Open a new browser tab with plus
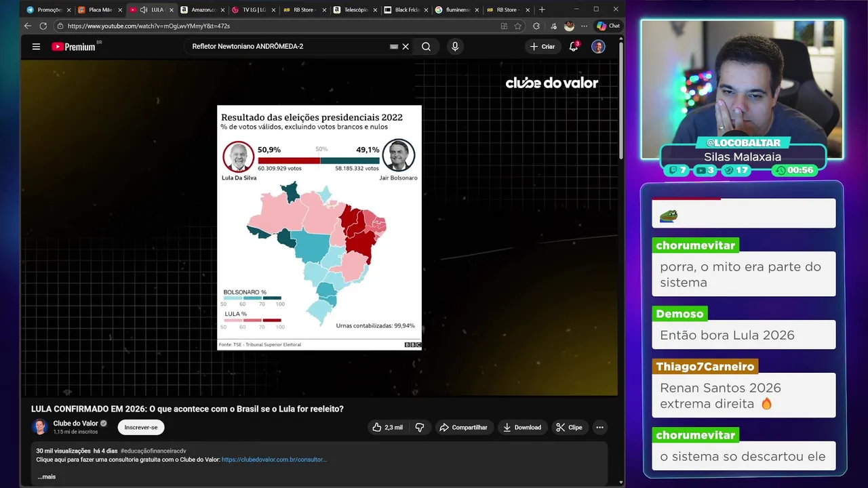The height and width of the screenshot is (488, 868). coord(541,9)
